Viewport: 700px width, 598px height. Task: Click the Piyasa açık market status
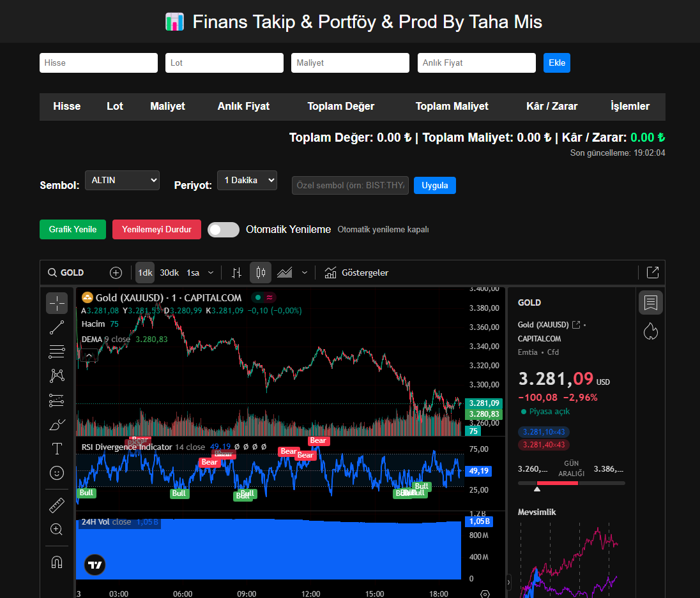pos(545,412)
